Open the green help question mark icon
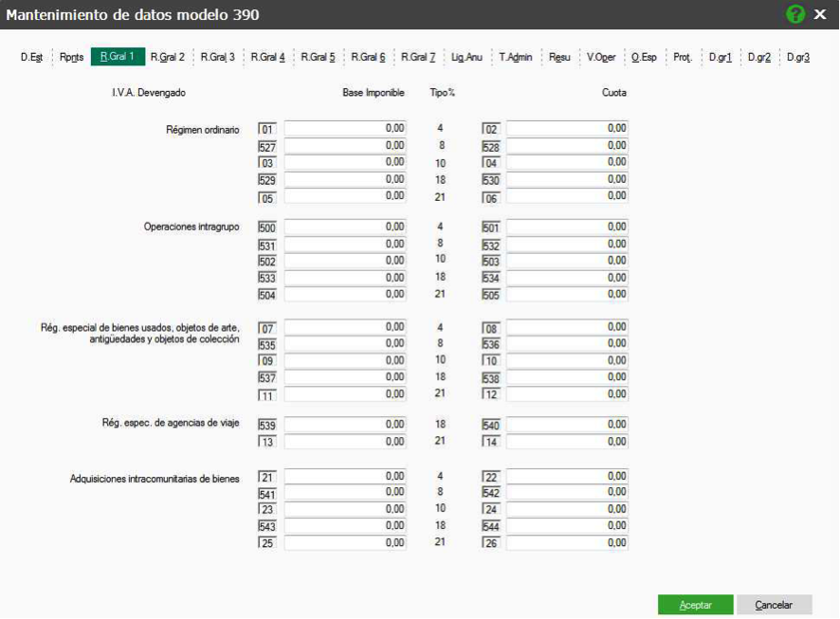Viewport: 840px width, 619px height. point(795,14)
